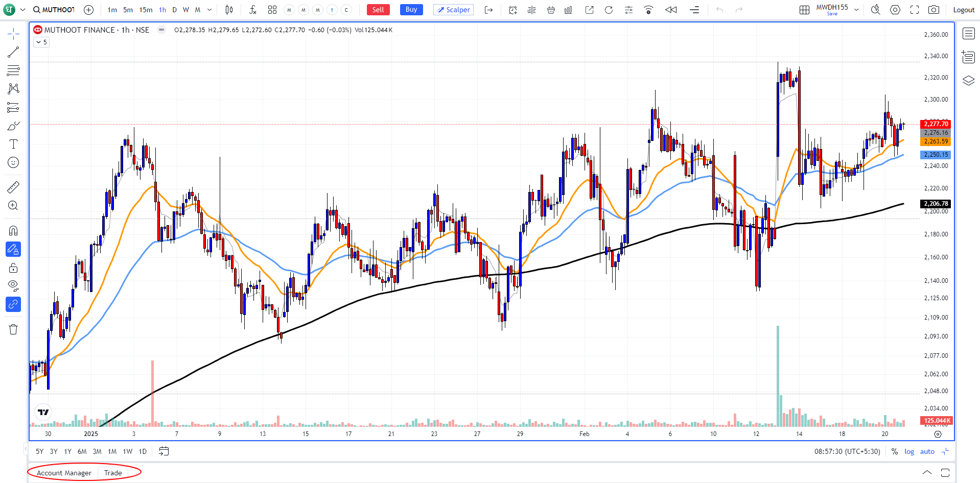
Task: Expand the timeframe interval dropdown arrow
Action: tap(209, 10)
